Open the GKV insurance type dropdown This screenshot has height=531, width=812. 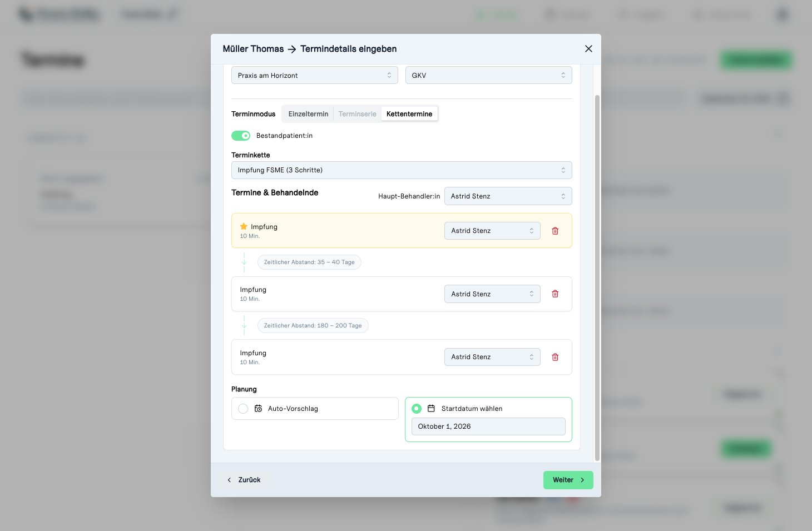[488, 75]
